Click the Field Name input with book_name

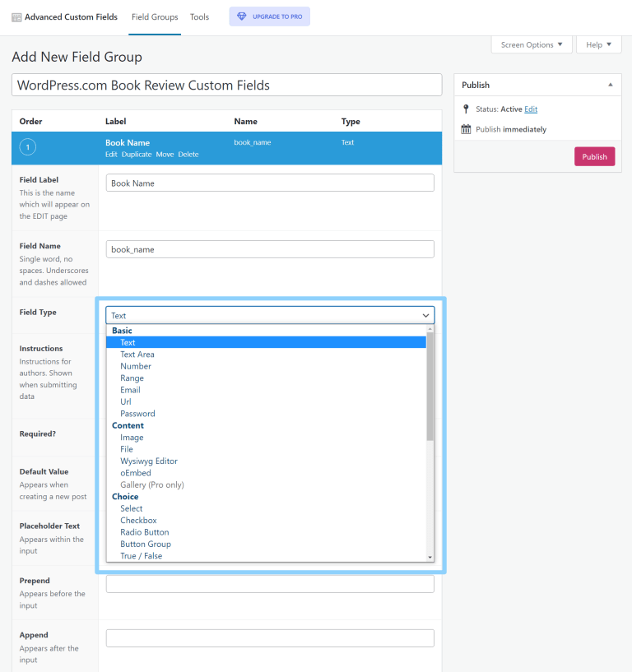(x=270, y=249)
